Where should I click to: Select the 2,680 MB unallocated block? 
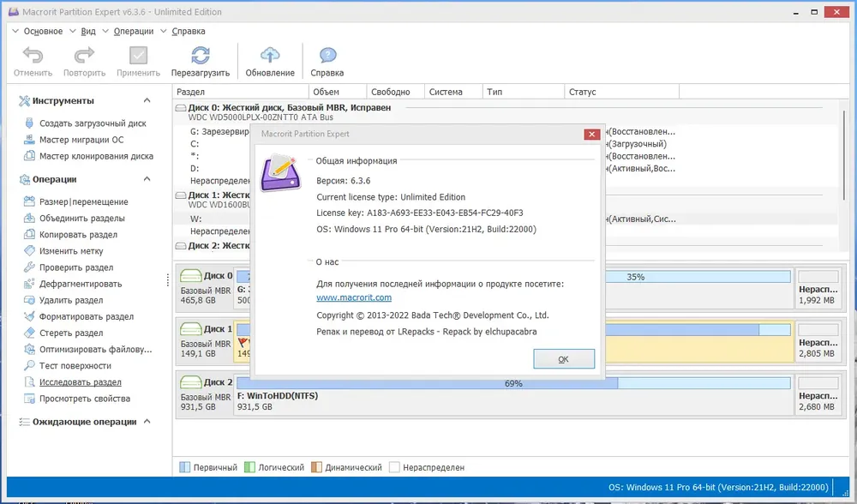tap(817, 394)
